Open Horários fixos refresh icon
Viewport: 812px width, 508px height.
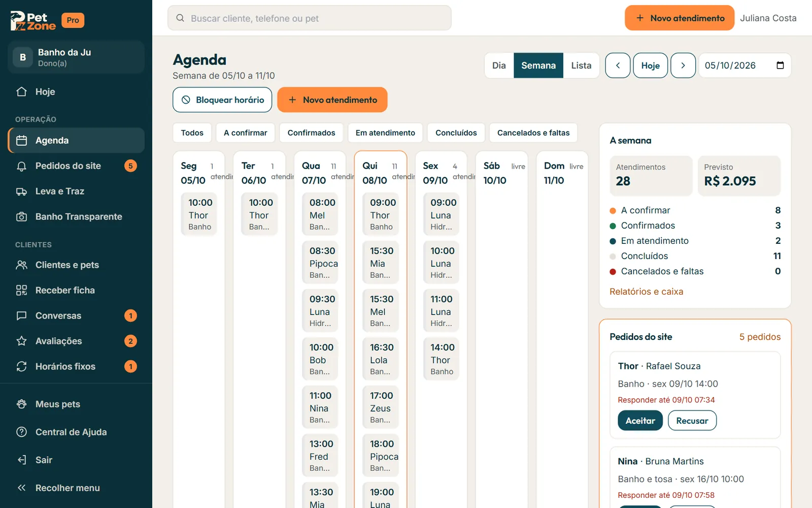coord(21,366)
